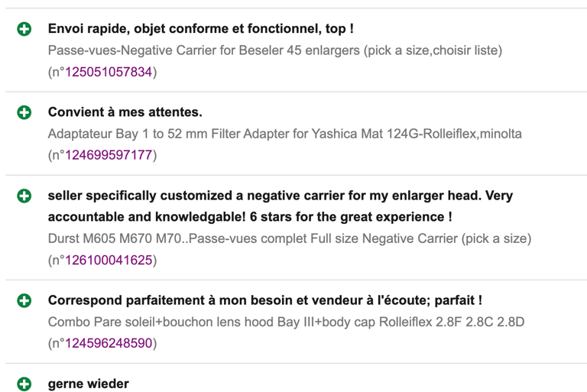The image size is (587, 392).
Task: Click the 'Envoi rapide, objet conforme' comment
Action: (201, 29)
